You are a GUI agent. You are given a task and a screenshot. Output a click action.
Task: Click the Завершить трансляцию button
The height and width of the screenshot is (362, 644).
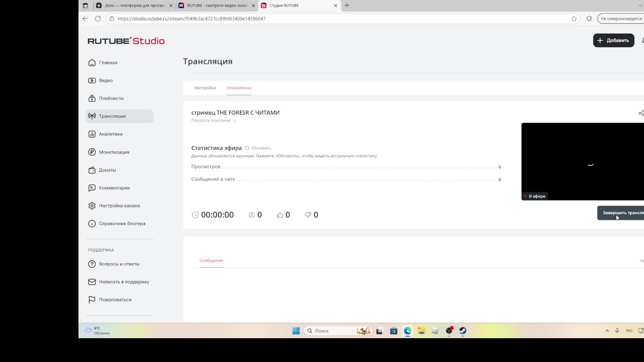tap(621, 213)
